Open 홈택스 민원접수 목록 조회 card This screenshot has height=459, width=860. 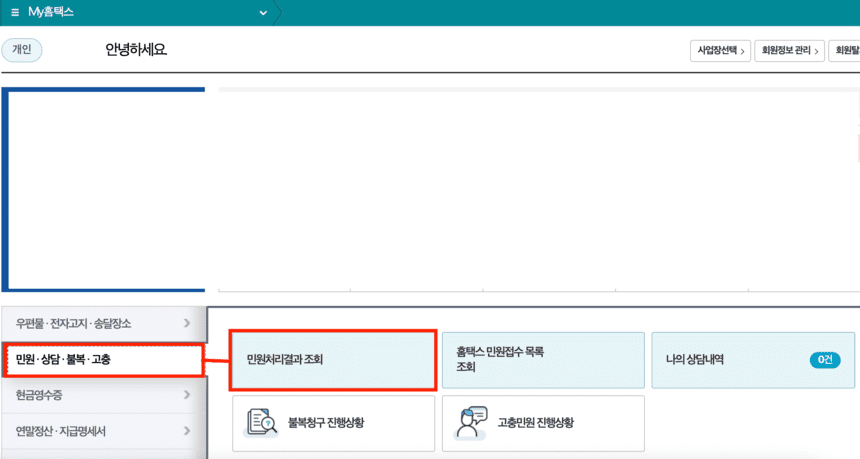pyautogui.click(x=544, y=360)
